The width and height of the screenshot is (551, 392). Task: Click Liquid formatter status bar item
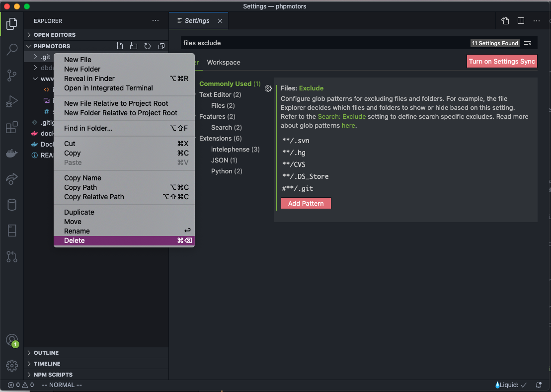pos(511,385)
